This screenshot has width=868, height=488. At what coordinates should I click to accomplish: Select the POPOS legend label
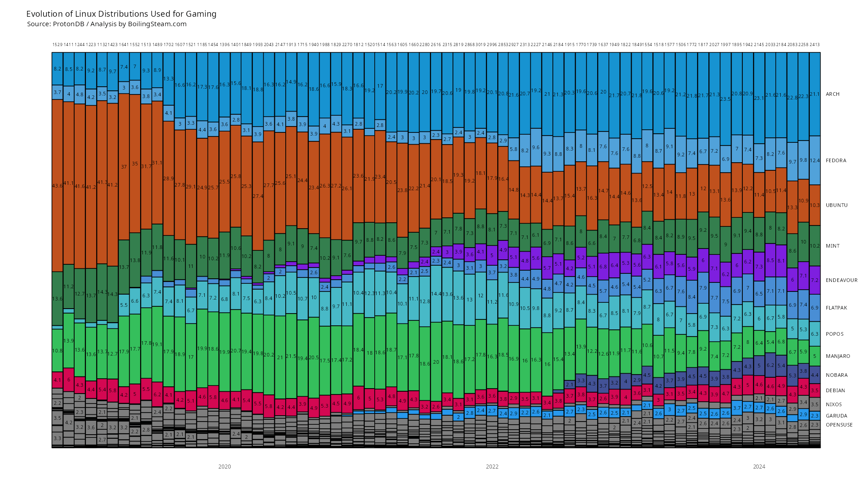click(x=835, y=334)
